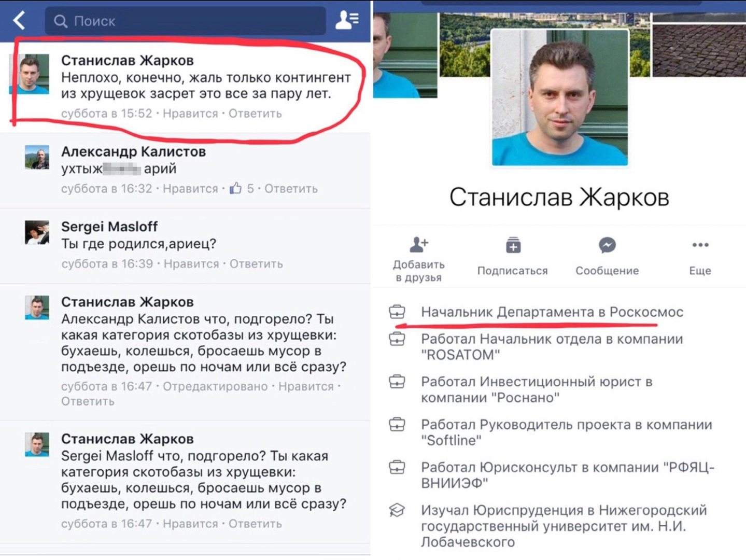Open Sergei Masloff's avatar thumbnail

coord(37,232)
